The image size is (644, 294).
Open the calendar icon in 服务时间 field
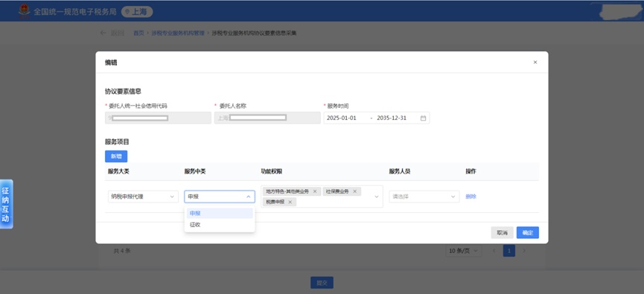pyautogui.click(x=423, y=118)
